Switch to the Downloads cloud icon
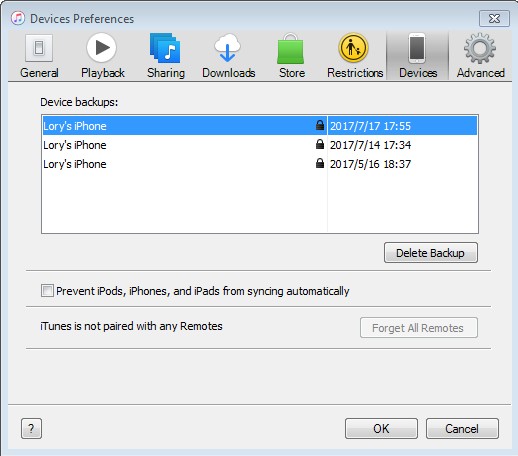Image resolution: width=518 pixels, height=456 pixels. click(228, 48)
